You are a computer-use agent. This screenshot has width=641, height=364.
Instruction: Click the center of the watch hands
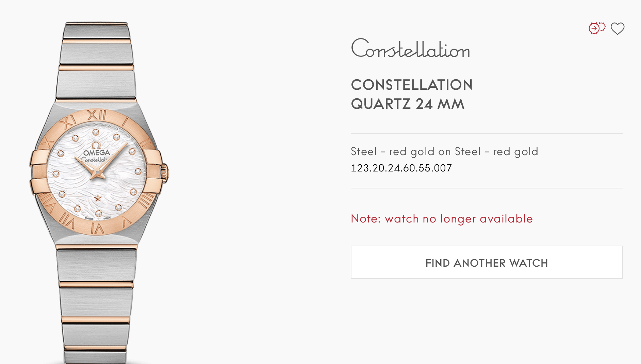[97, 172]
